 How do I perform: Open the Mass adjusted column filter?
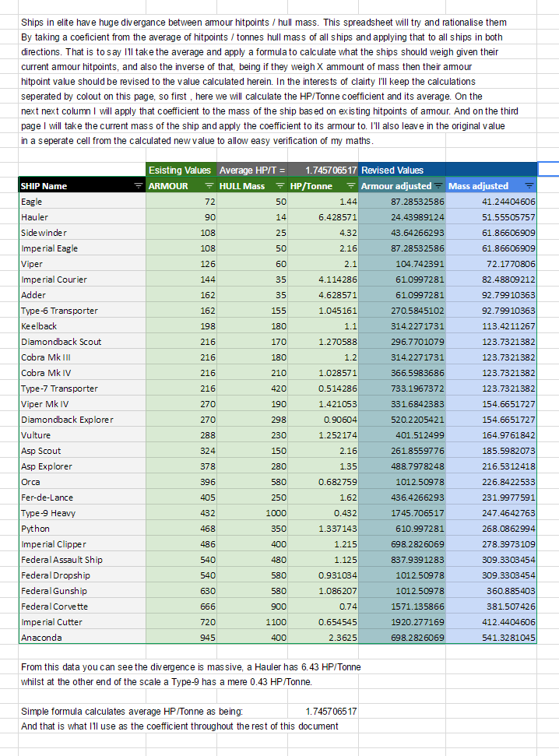click(529, 185)
